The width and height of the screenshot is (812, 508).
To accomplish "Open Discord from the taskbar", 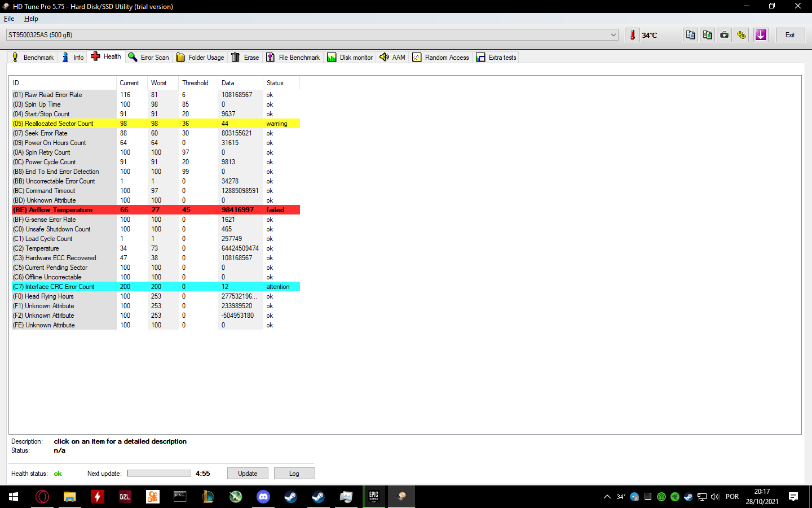I will tap(263, 497).
